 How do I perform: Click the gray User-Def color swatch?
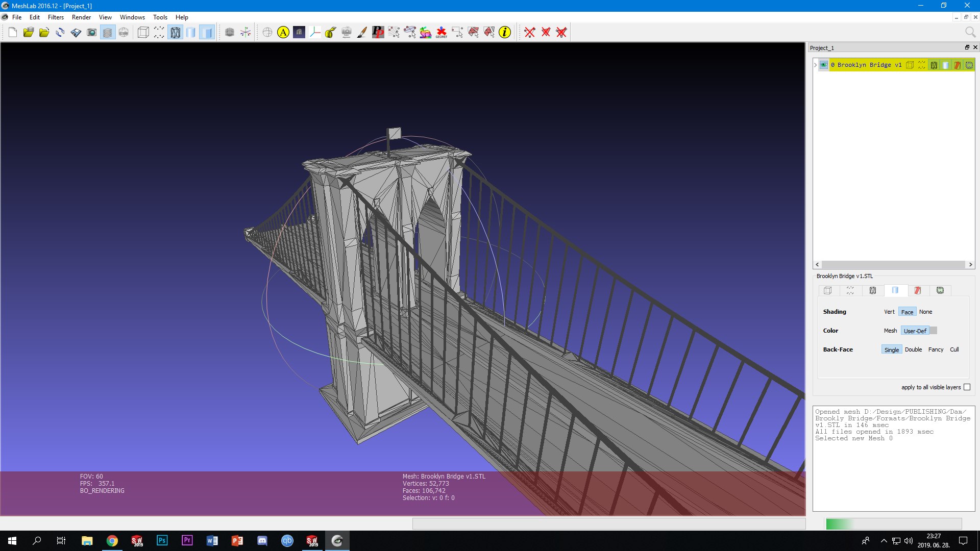coord(933,331)
